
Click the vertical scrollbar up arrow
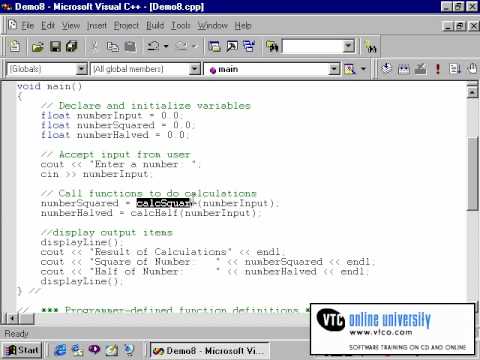point(472,92)
